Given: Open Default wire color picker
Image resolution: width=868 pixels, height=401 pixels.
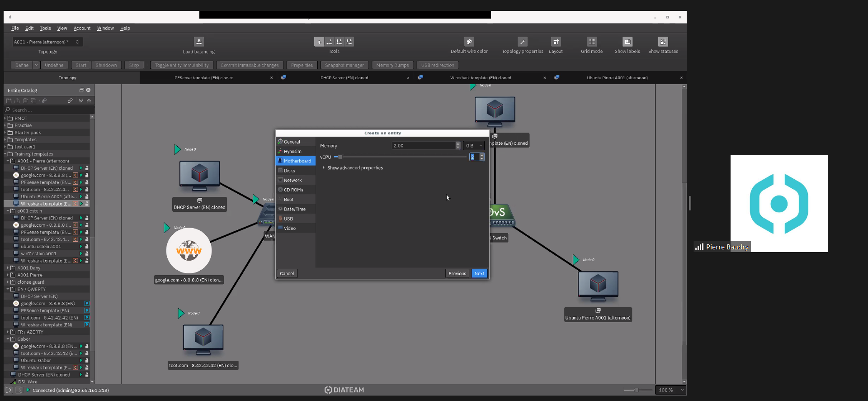Looking at the screenshot, I should (x=469, y=42).
